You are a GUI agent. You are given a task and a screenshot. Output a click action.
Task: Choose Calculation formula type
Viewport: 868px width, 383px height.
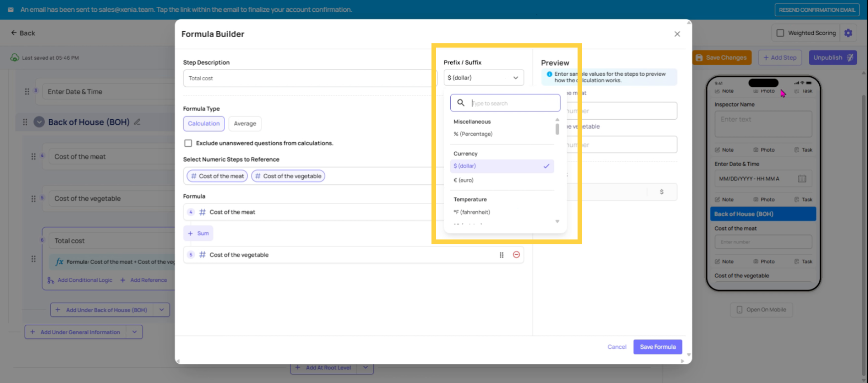point(203,124)
